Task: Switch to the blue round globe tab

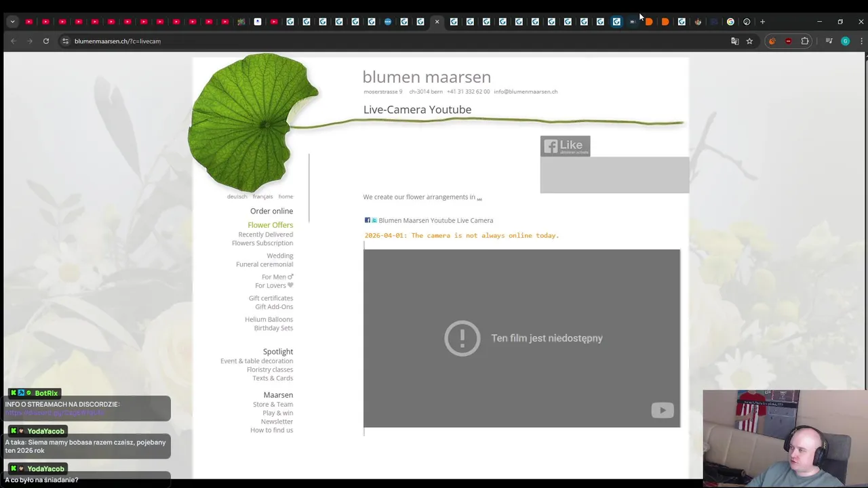Action: 388,22
